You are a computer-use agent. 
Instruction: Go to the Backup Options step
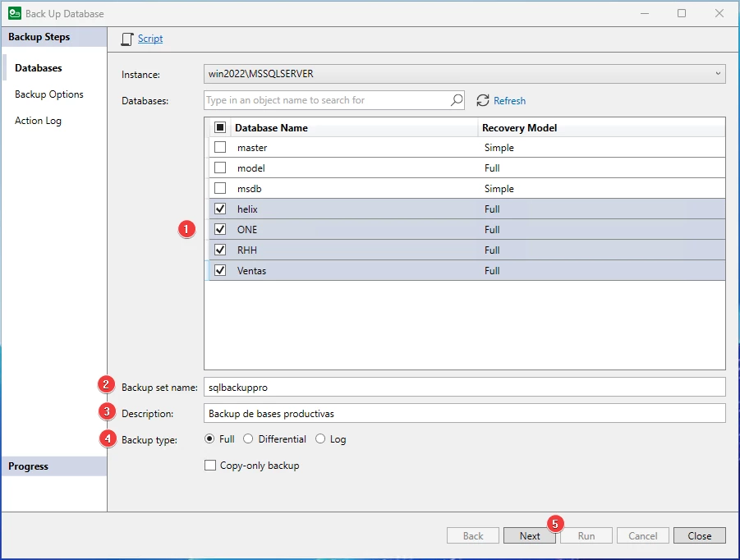point(49,94)
